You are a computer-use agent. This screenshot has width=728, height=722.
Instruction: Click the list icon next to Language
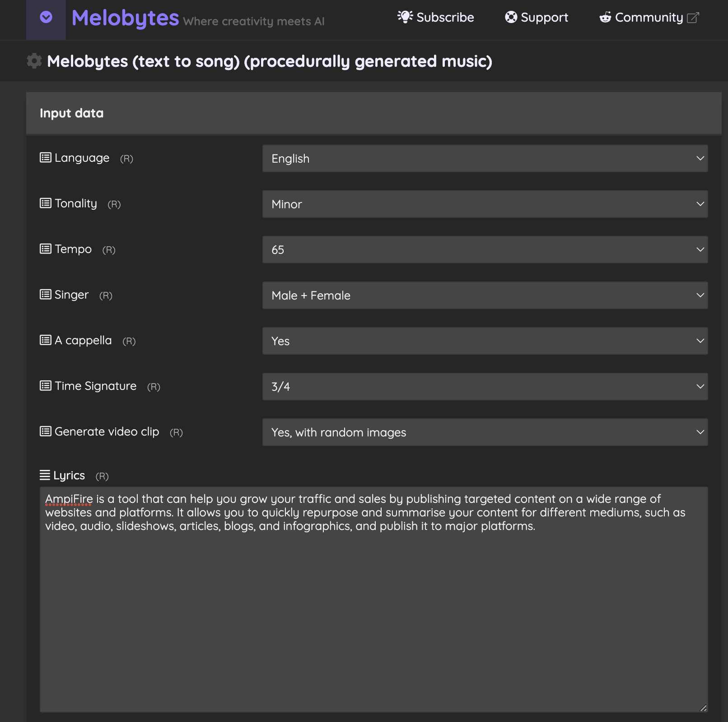46,158
